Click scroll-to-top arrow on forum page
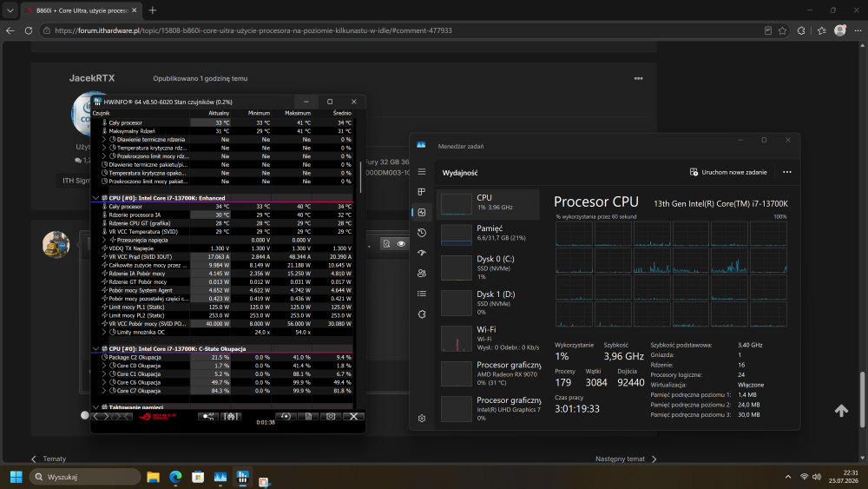 click(841, 410)
